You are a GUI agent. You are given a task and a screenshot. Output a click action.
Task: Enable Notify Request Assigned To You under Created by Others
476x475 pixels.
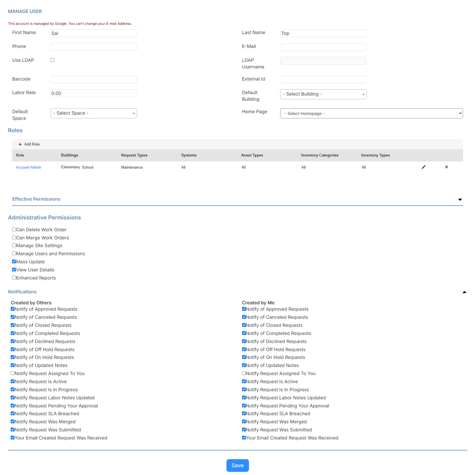tap(12, 373)
